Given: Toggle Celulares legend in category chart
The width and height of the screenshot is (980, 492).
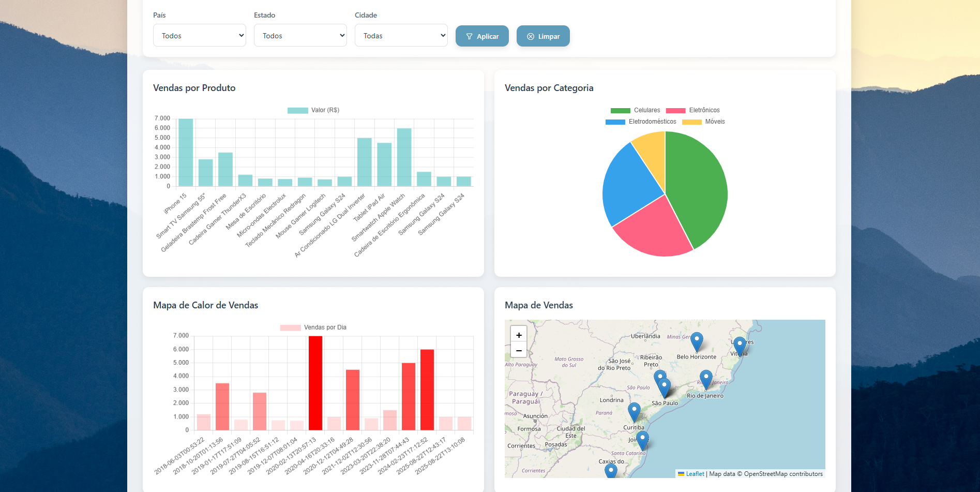Looking at the screenshot, I should 635,110.
